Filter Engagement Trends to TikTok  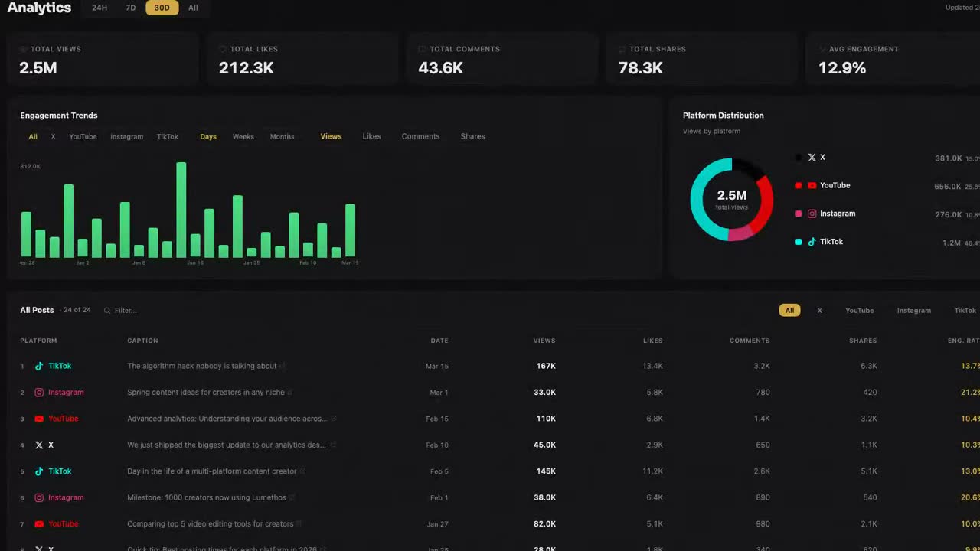pos(168,137)
